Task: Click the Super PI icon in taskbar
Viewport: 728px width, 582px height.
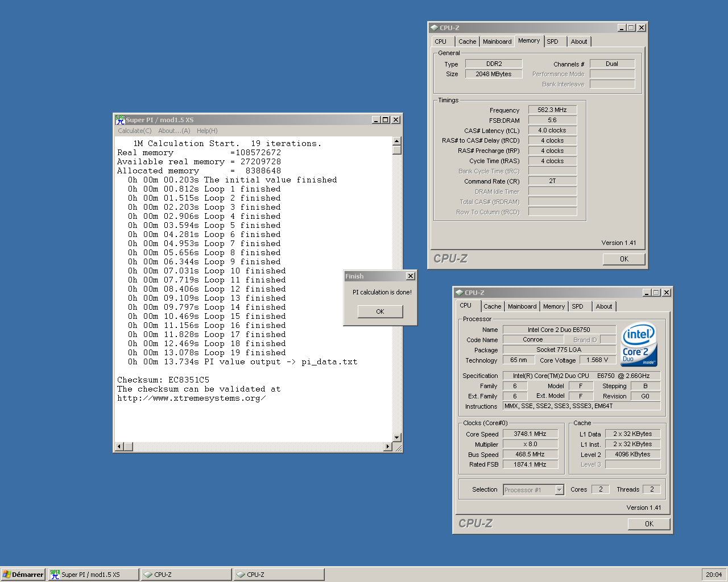Action: pos(55,575)
